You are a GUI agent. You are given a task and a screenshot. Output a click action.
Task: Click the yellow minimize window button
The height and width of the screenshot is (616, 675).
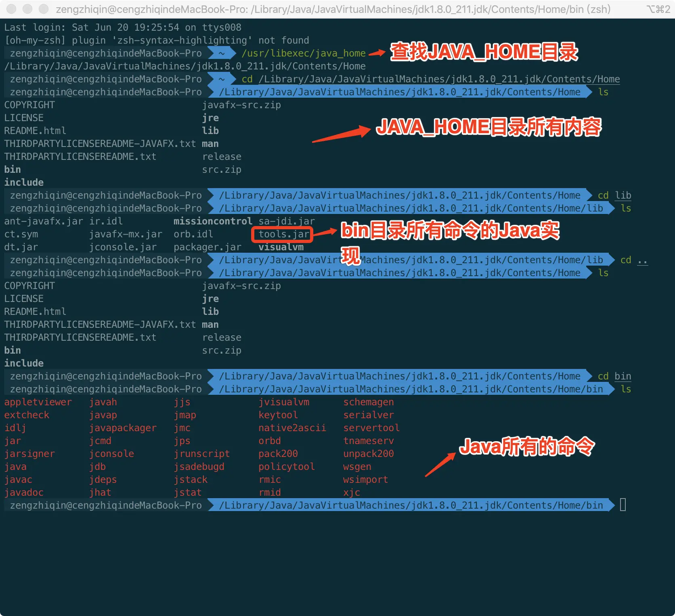[x=28, y=9]
